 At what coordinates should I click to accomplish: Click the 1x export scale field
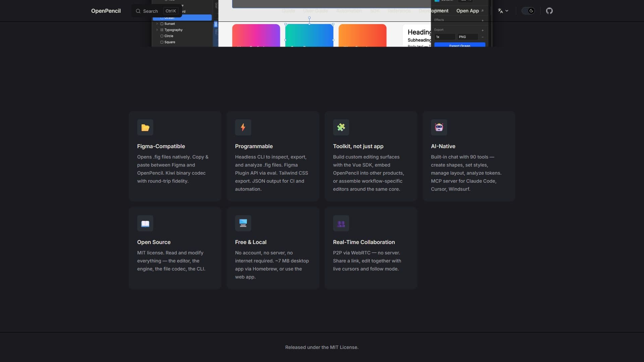point(445,37)
